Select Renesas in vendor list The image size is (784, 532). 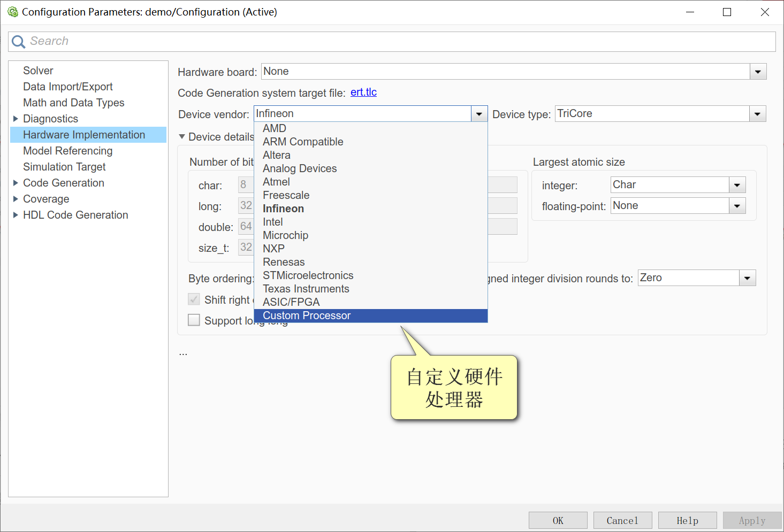pos(371,262)
